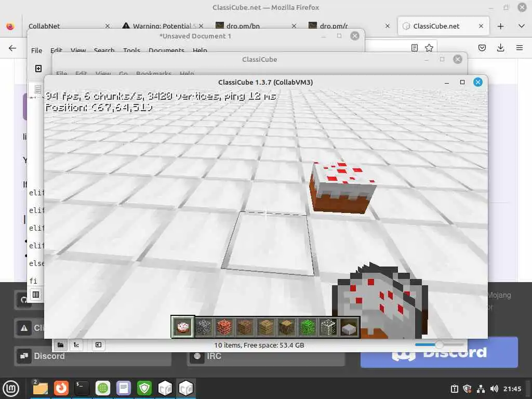Viewport: 532px width, 399px height.
Task: Open the security shield tray icon
Action: [467, 389]
